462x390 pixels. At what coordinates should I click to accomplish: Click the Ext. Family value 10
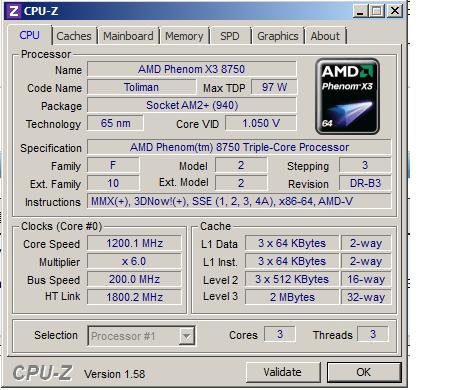tap(113, 183)
